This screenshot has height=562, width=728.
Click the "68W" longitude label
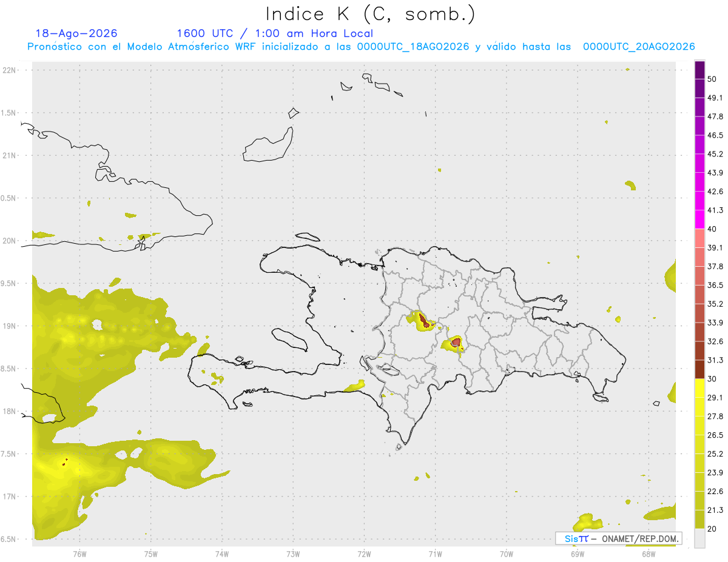coord(649,554)
